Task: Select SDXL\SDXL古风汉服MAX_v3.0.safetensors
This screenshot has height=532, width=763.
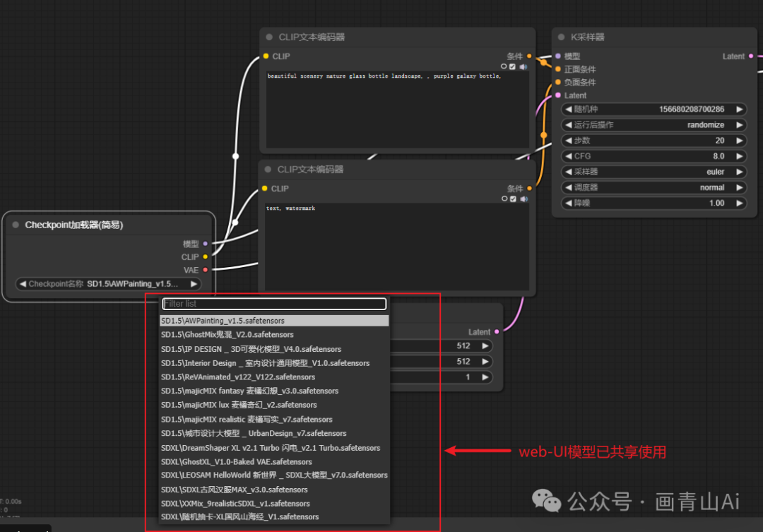Action: pyautogui.click(x=274, y=490)
